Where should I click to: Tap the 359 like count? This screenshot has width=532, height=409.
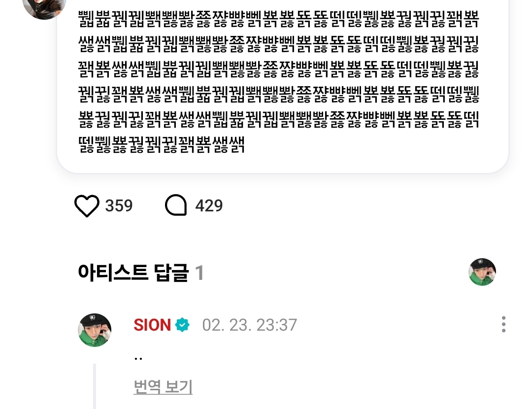coord(119,205)
